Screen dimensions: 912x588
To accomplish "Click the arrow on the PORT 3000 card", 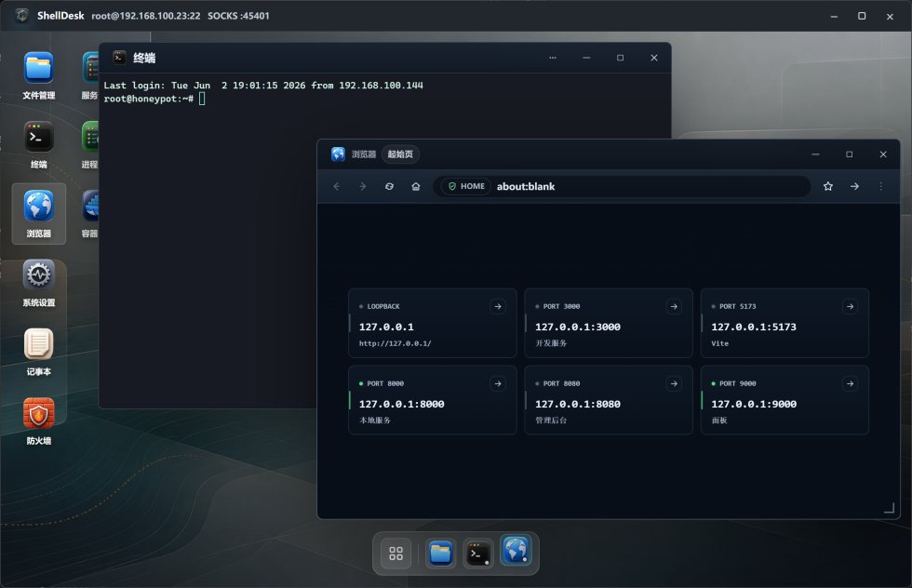I will [x=674, y=306].
